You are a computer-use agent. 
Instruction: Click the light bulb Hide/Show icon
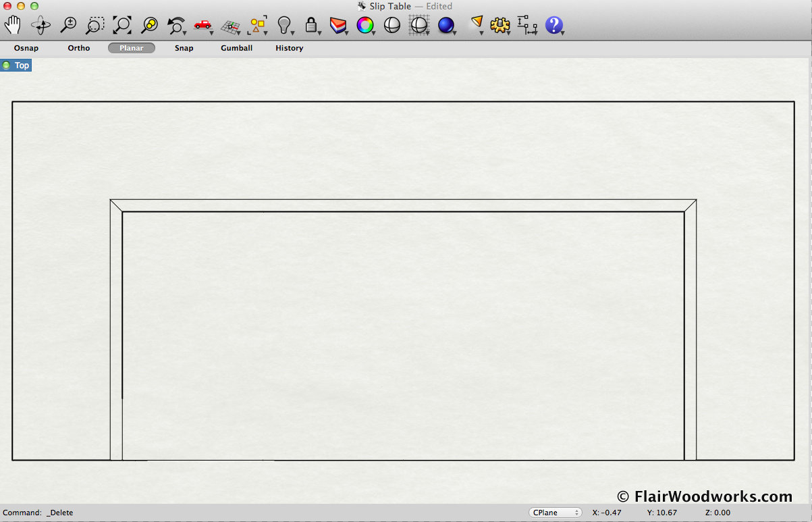tap(284, 26)
